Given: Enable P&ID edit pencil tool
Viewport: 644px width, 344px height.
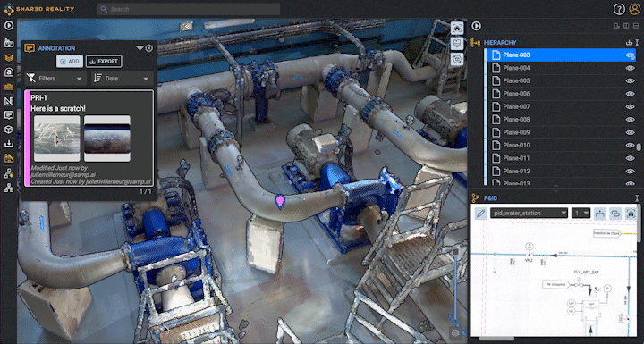Looking at the screenshot, I should [x=480, y=213].
